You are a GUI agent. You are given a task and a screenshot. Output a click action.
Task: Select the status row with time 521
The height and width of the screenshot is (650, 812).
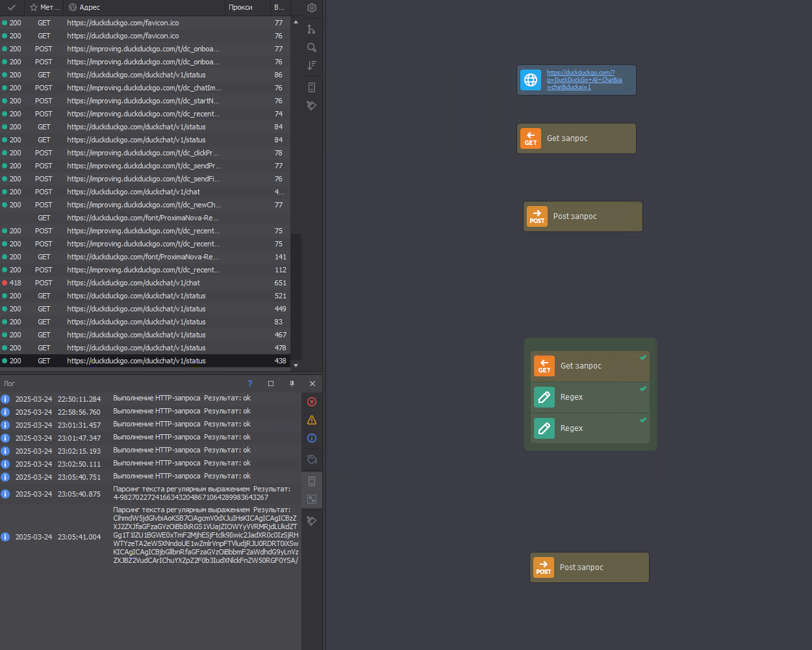[x=145, y=296]
